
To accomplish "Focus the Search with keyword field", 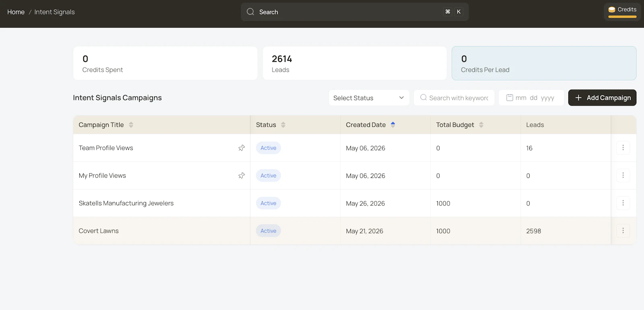I will point(454,98).
